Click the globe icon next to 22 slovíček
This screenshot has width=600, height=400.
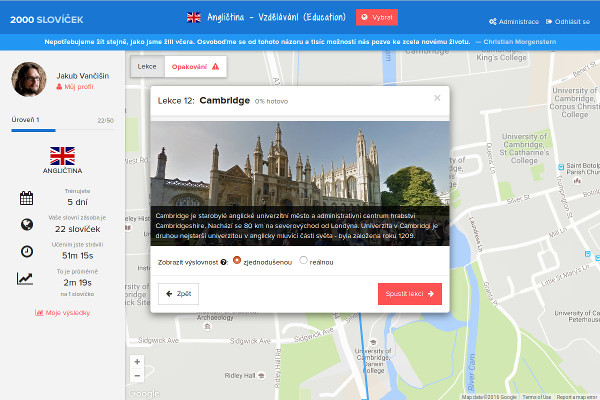click(27, 224)
